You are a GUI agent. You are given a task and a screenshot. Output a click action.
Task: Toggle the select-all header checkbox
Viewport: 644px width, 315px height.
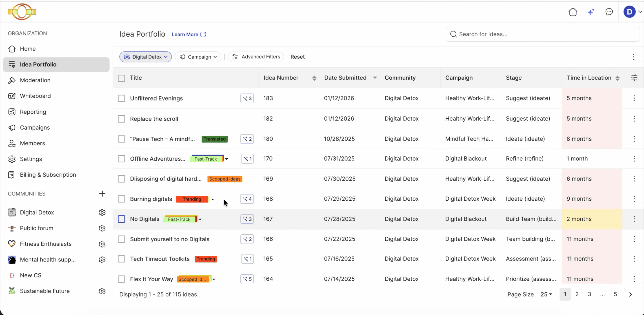point(122,78)
